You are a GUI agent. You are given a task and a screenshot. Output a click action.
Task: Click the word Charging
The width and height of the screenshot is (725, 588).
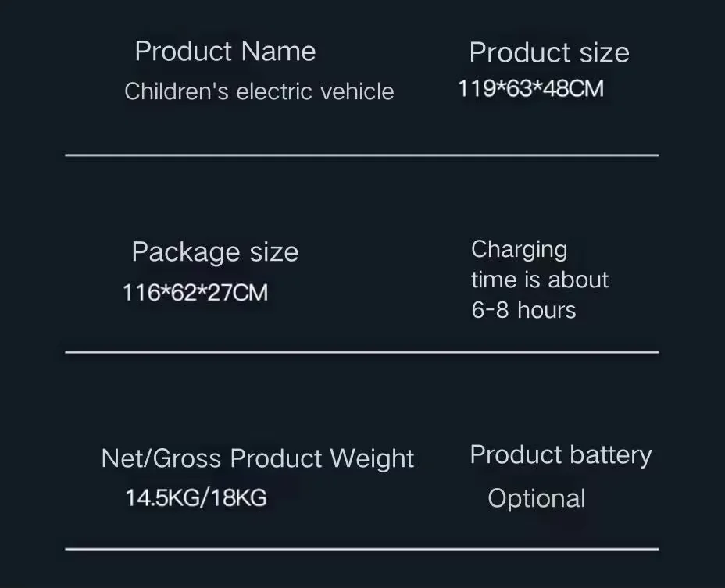(519, 250)
